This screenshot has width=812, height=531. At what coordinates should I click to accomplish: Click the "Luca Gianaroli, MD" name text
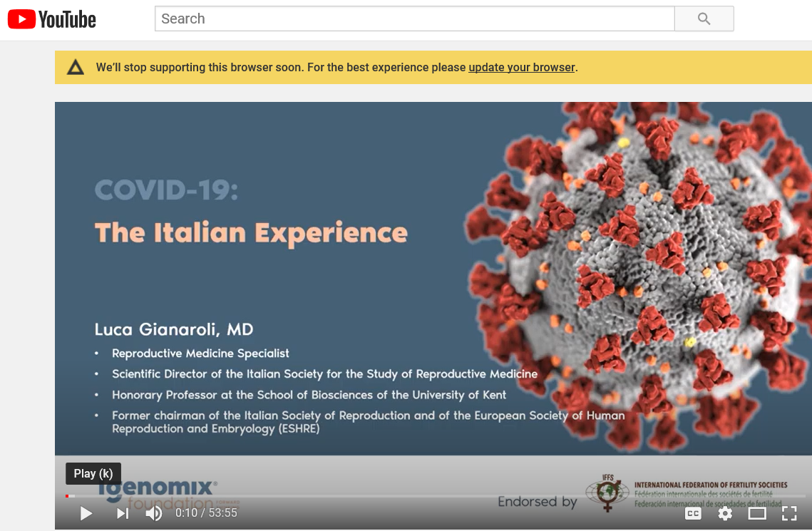[174, 329]
